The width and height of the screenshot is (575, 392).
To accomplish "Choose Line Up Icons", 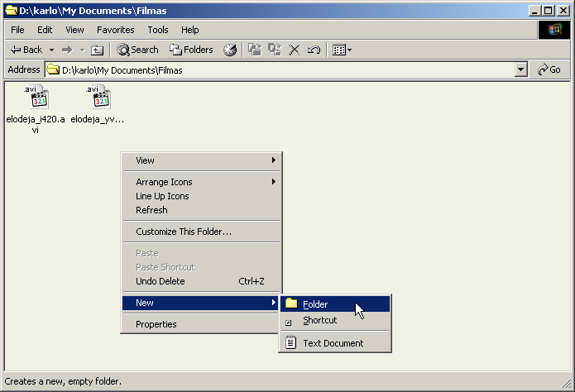I will 201,196.
